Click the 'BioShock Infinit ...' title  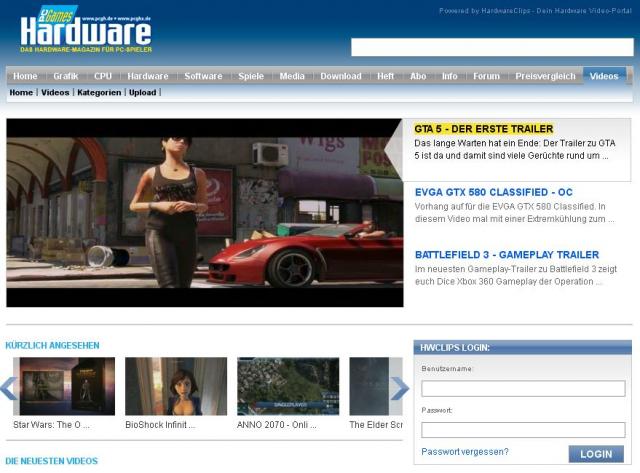click(160, 425)
